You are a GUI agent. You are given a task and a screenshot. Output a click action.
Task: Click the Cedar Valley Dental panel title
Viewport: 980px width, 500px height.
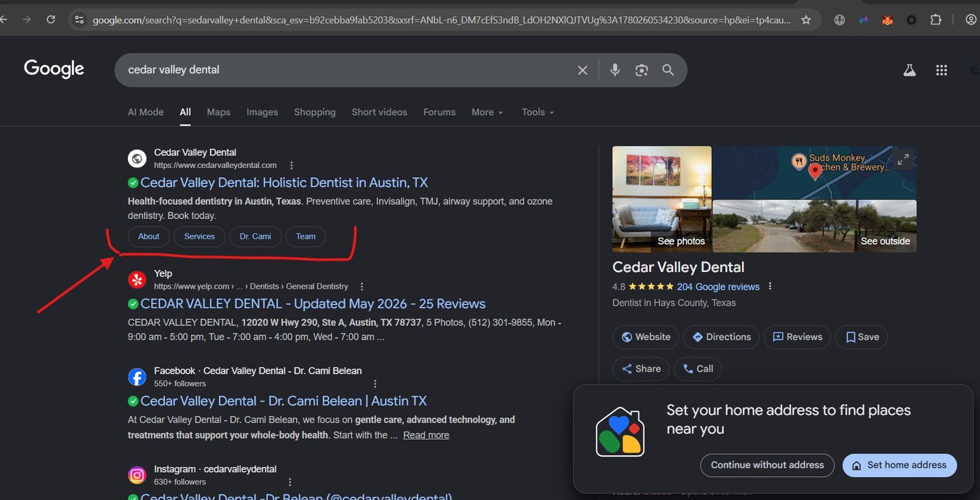[x=678, y=267]
